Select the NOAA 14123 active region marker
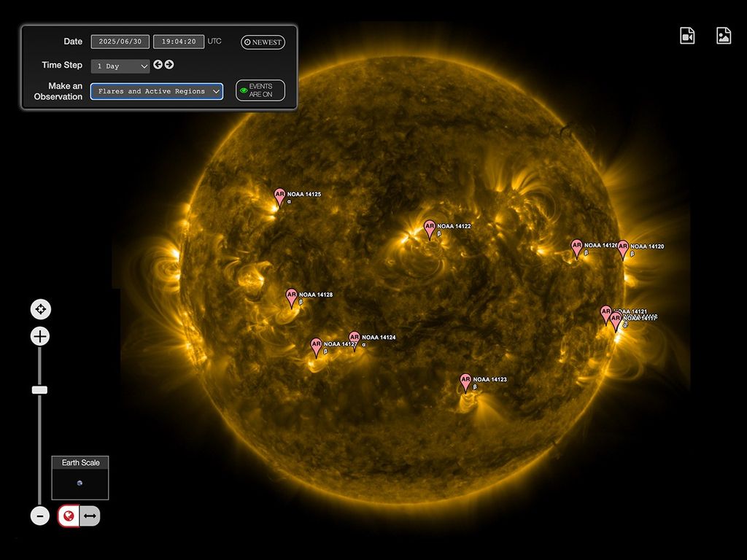The image size is (747, 560). point(465,383)
